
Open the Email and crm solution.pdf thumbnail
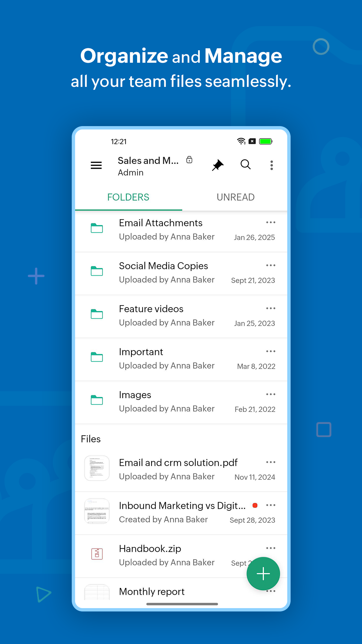tap(97, 468)
